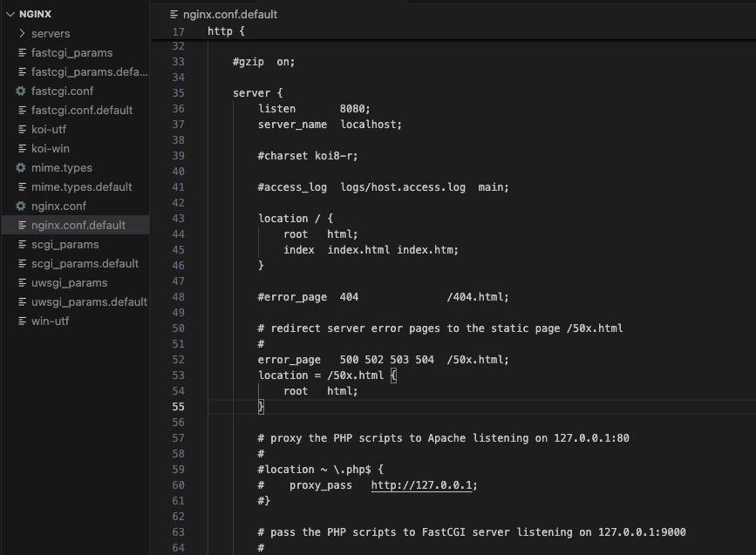Click the sticky scroll line 'http {'
The image size is (756, 555).
(x=226, y=31)
